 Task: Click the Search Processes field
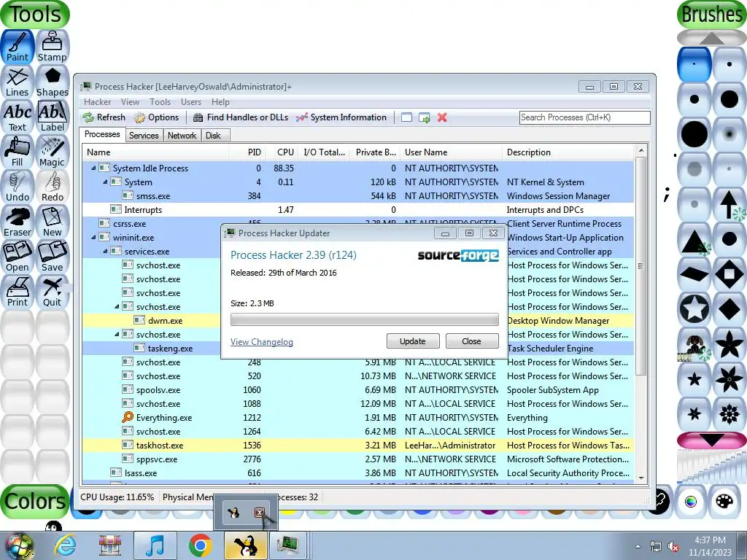coord(584,117)
